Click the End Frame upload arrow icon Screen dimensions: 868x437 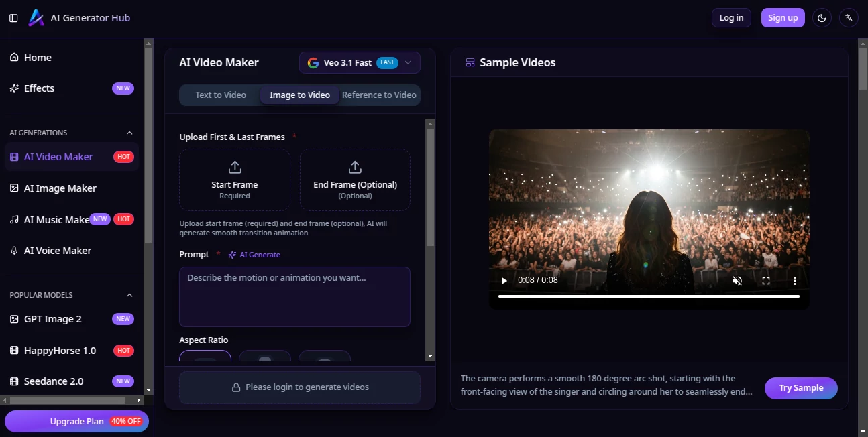pos(355,167)
